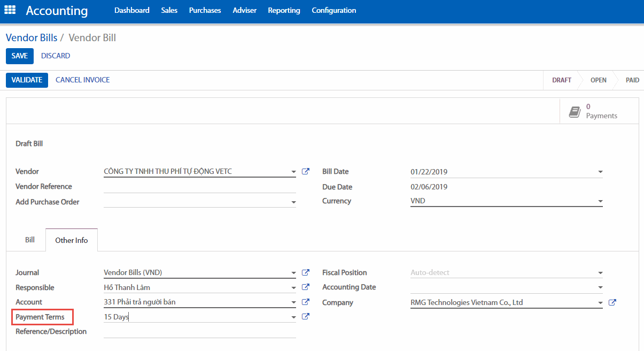
Task: Click the Payments book icon
Action: 575,111
